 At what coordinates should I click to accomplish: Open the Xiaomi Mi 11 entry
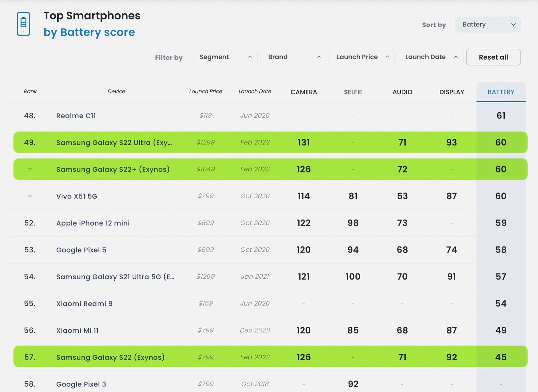click(x=77, y=330)
